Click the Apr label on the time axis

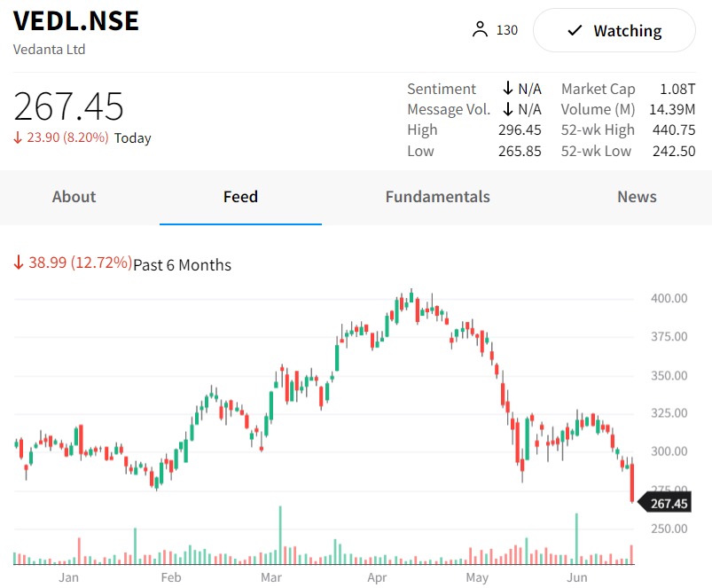pyautogui.click(x=377, y=578)
